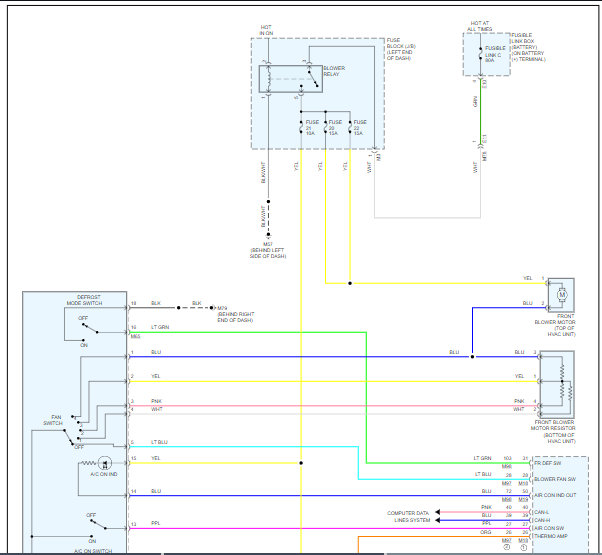Click the blower relay coil symbol
Image resolution: width=602 pixels, height=555 pixels.
pos(268,79)
